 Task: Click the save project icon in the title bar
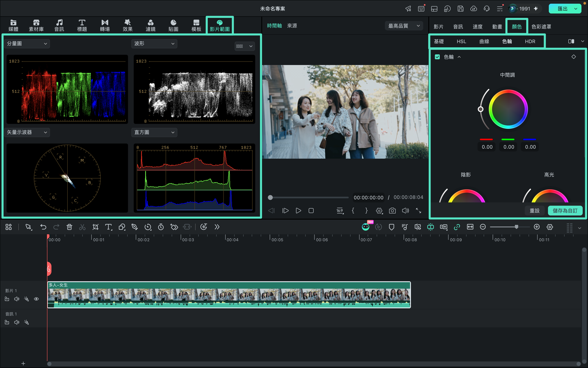click(460, 9)
